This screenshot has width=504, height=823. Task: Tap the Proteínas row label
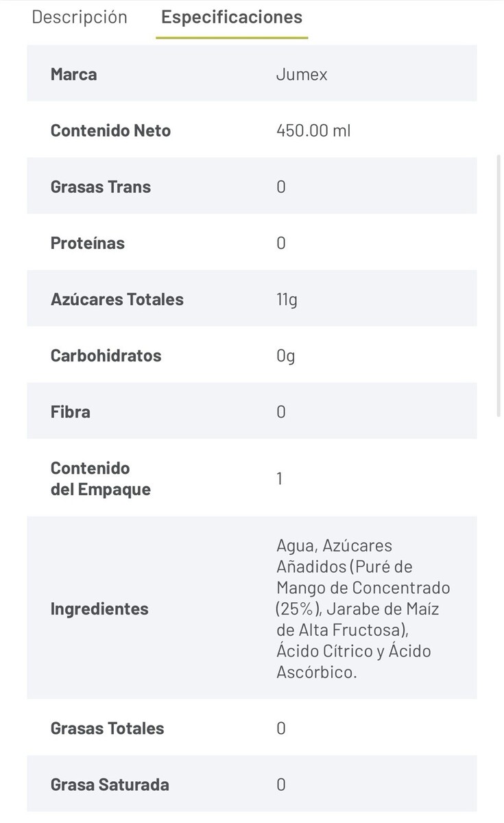click(87, 243)
